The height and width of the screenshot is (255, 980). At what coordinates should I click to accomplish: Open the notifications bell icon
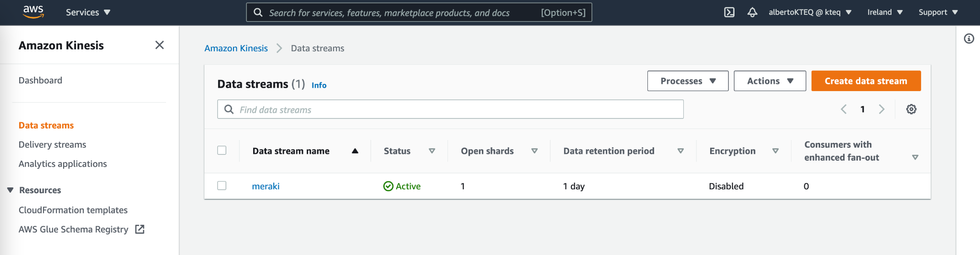tap(752, 12)
